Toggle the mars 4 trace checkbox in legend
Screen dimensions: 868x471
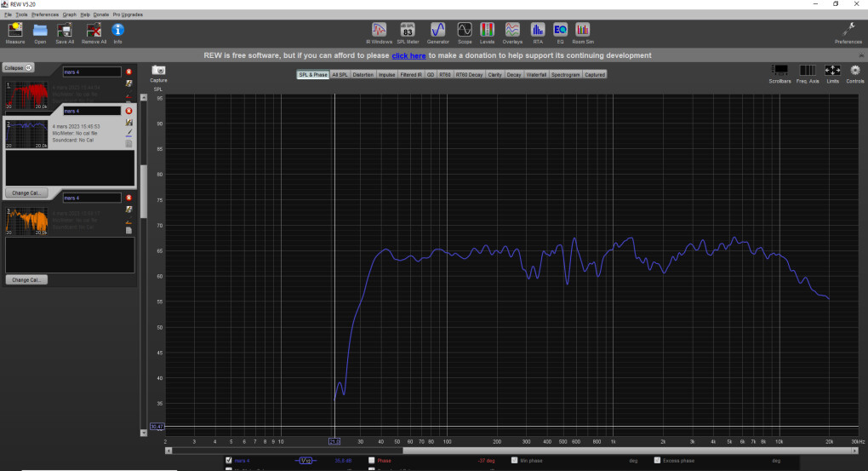[x=229, y=461]
